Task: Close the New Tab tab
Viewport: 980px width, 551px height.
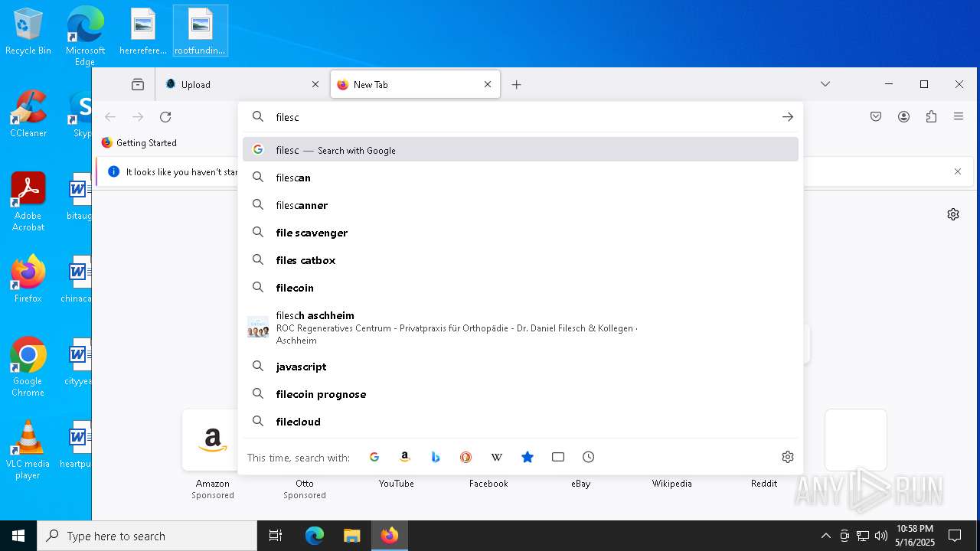Action: pyautogui.click(x=488, y=84)
